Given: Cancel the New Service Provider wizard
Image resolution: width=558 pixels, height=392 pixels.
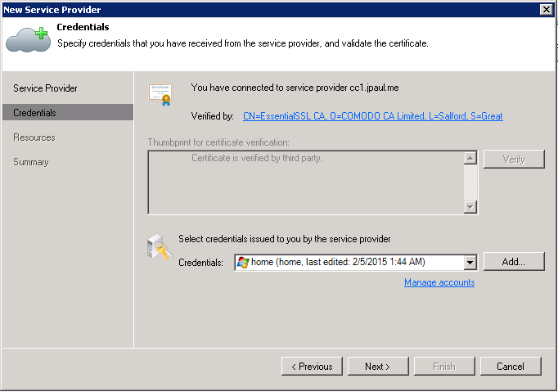Looking at the screenshot, I should 511,367.
